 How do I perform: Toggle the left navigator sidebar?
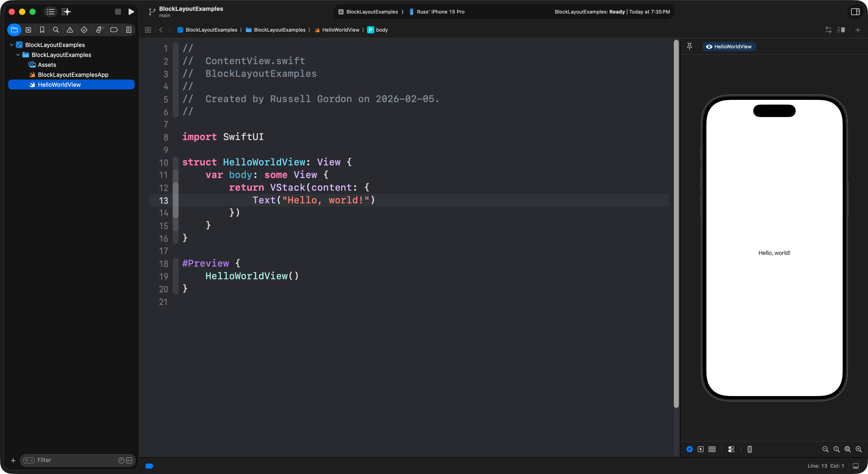tap(50, 12)
